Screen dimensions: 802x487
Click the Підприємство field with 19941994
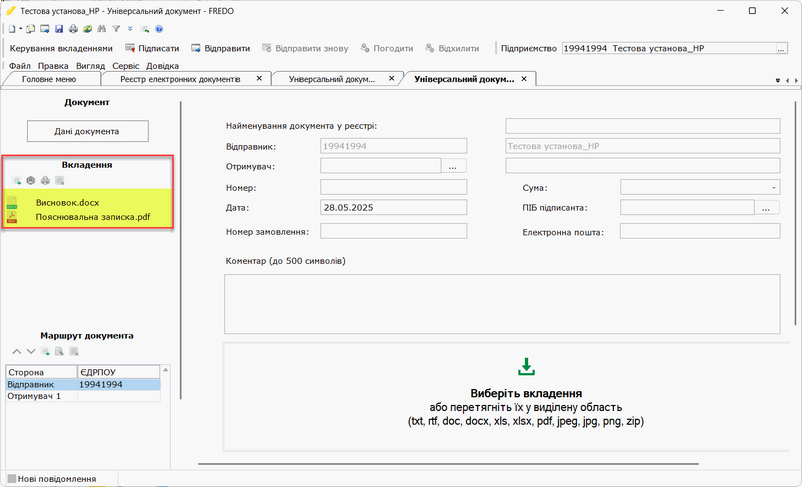[669, 49]
